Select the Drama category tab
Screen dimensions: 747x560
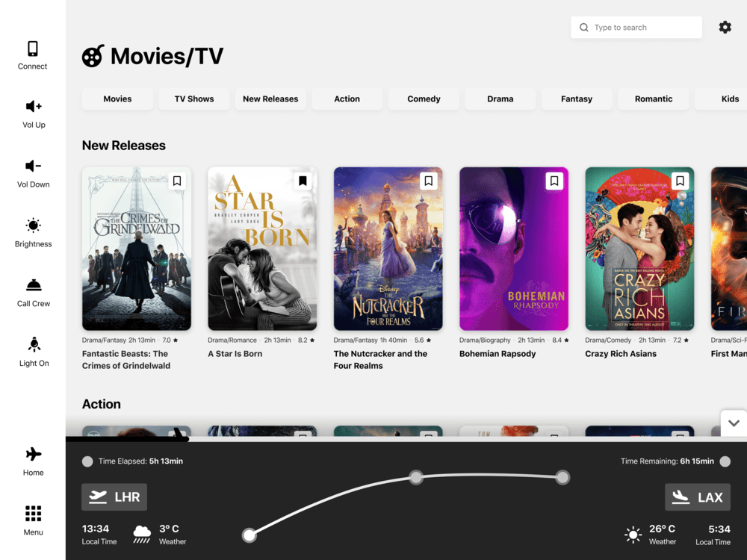pyautogui.click(x=500, y=99)
